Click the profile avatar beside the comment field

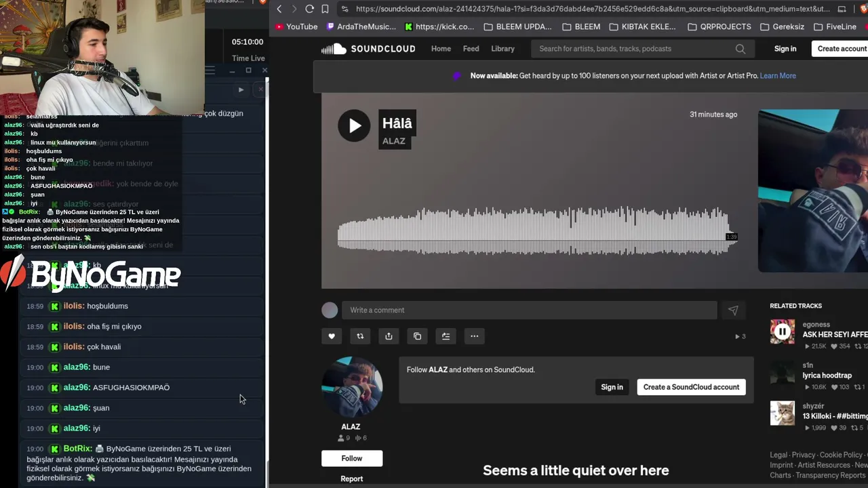pyautogui.click(x=330, y=310)
